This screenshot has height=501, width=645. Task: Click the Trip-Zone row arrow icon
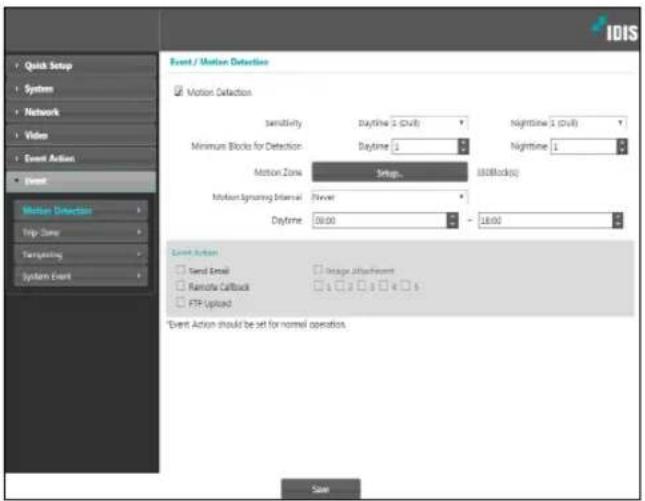coord(139,233)
